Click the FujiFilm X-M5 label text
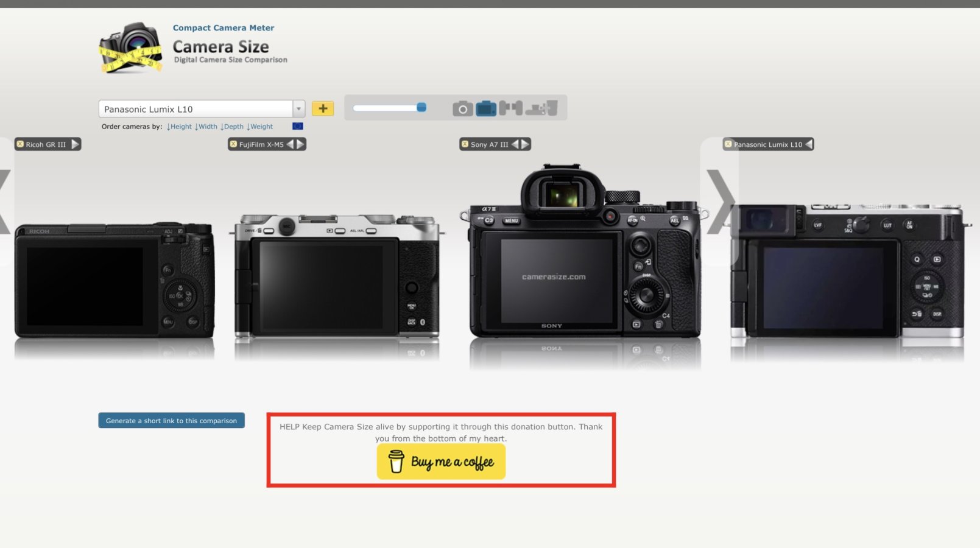Screen dimensions: 980x548 tap(261, 145)
